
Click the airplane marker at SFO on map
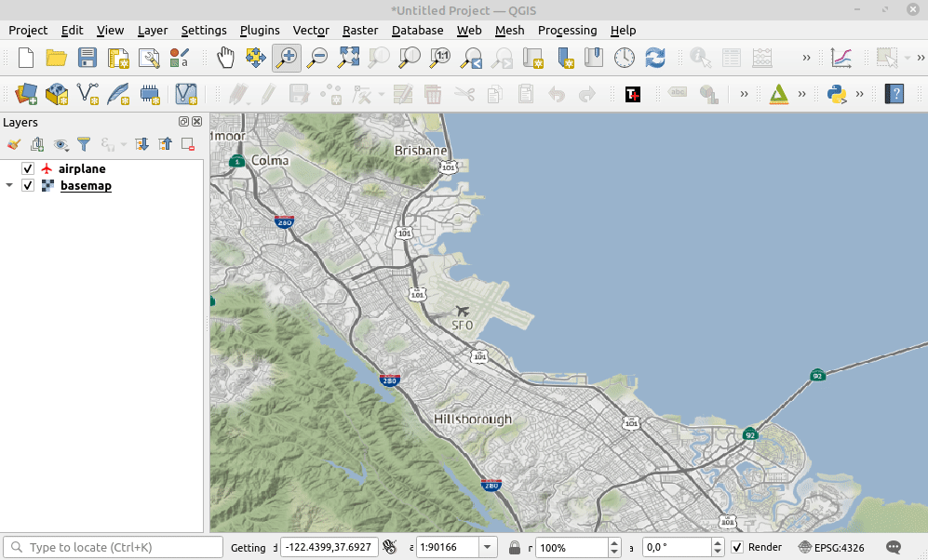point(463,311)
